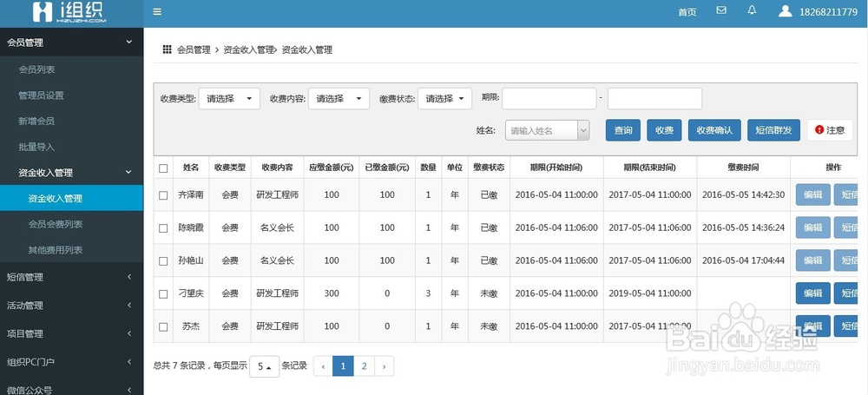
Task: Open the 收费内容 dropdown
Action: (339, 99)
